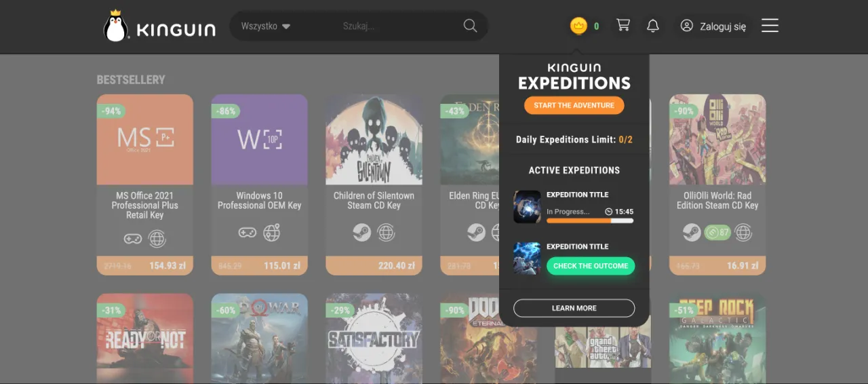Screen dimensions: 868x384
Task: Click the Zaloguj się login button
Action: pyautogui.click(x=713, y=26)
